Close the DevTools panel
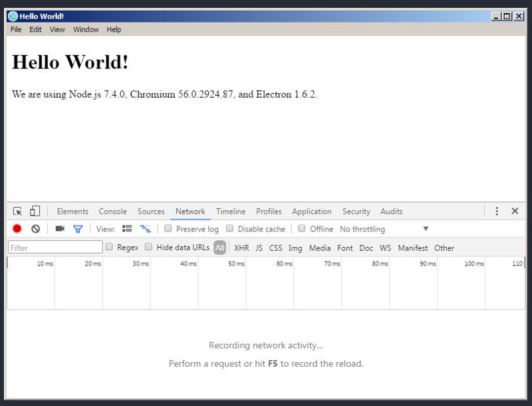532x406 pixels. point(515,212)
